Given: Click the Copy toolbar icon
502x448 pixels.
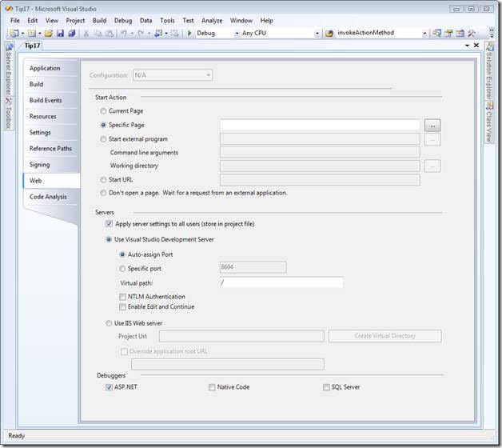Looking at the screenshot, I should click(98, 33).
